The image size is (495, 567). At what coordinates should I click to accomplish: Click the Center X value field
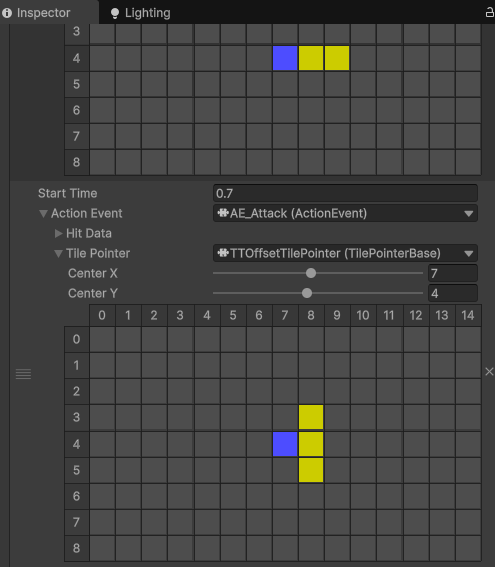[x=452, y=273]
